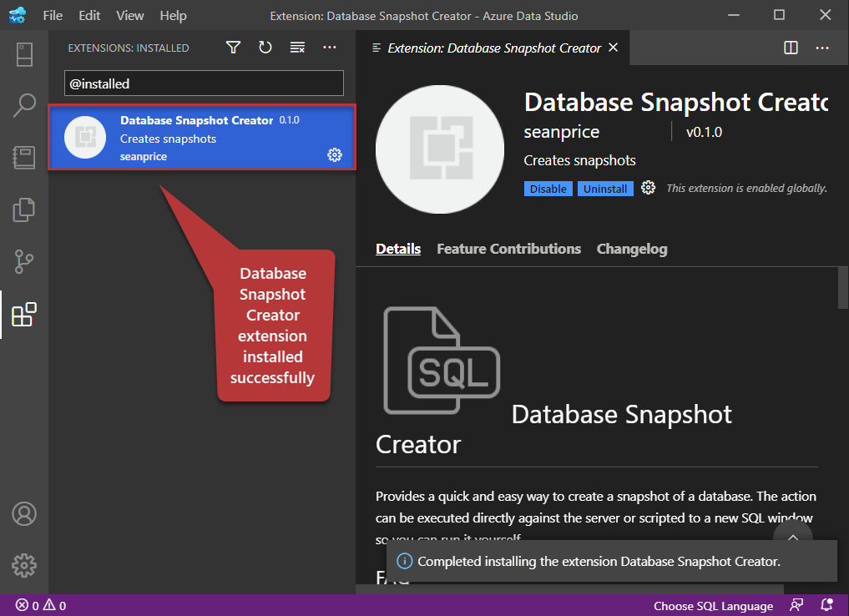
Task: Open the Search view icon
Action: [x=24, y=106]
